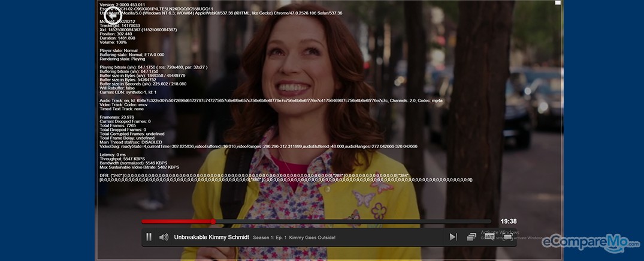
Task: Select the 'VideoDiag: readyState' line
Action: (258, 146)
